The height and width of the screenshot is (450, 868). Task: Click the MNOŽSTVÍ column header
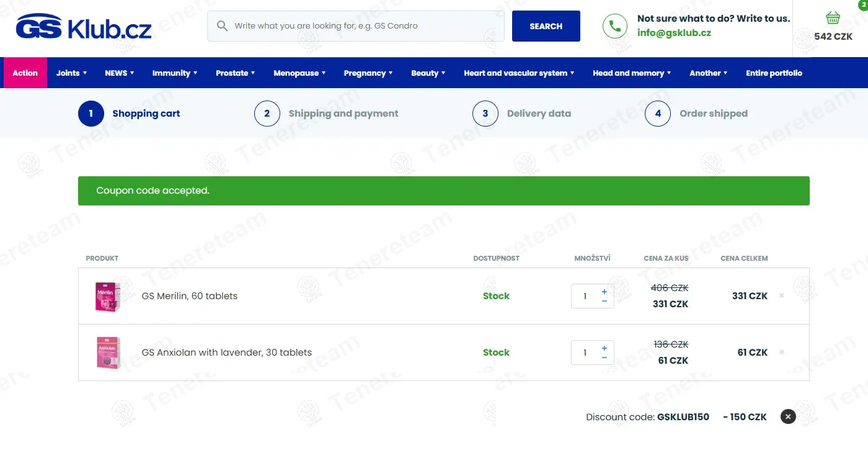coord(593,258)
